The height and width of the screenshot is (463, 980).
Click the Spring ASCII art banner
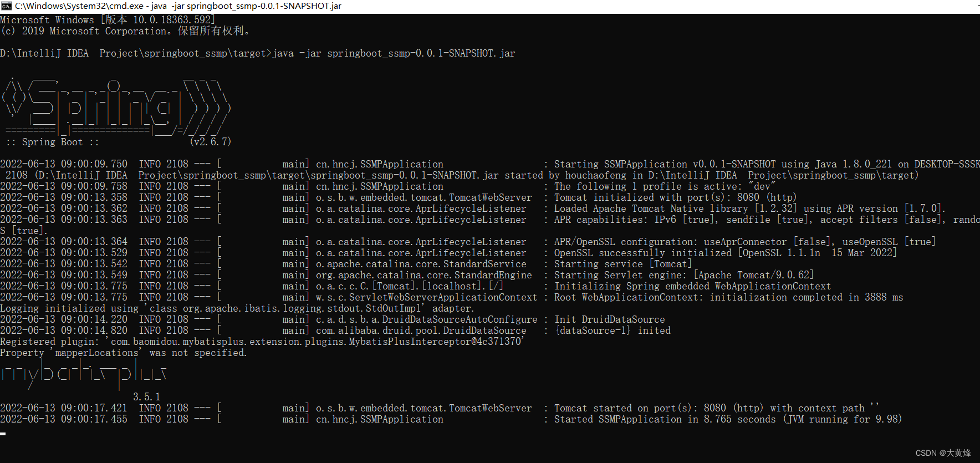[116, 105]
